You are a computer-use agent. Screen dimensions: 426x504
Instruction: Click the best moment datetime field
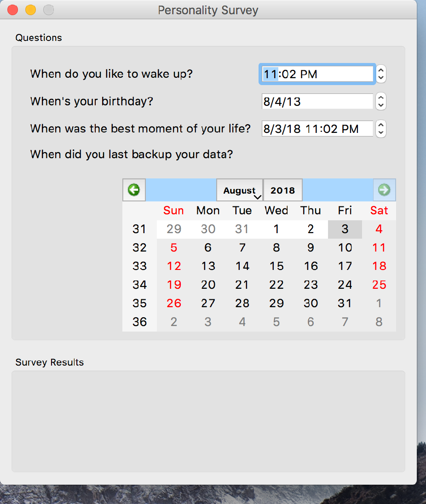317,129
